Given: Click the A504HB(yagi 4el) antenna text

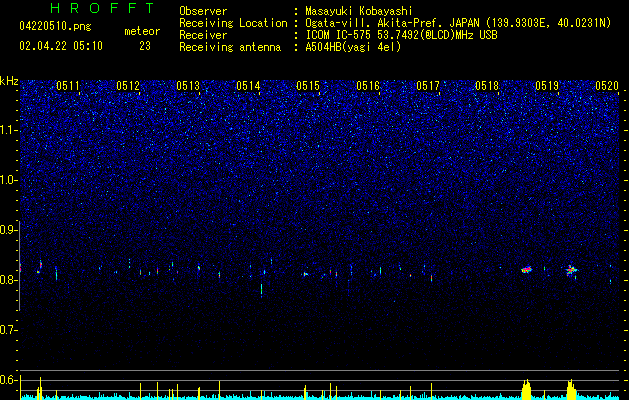Looking at the screenshot, I should click(x=353, y=47).
